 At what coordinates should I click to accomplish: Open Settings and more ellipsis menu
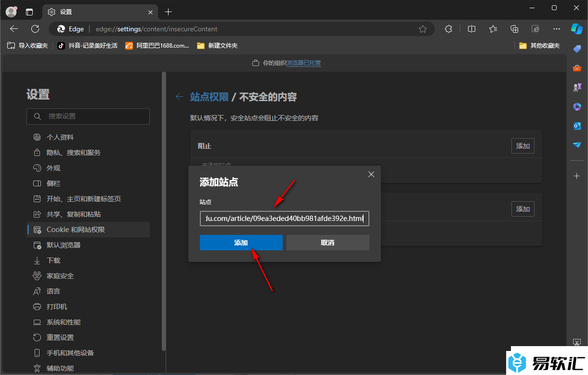556,29
